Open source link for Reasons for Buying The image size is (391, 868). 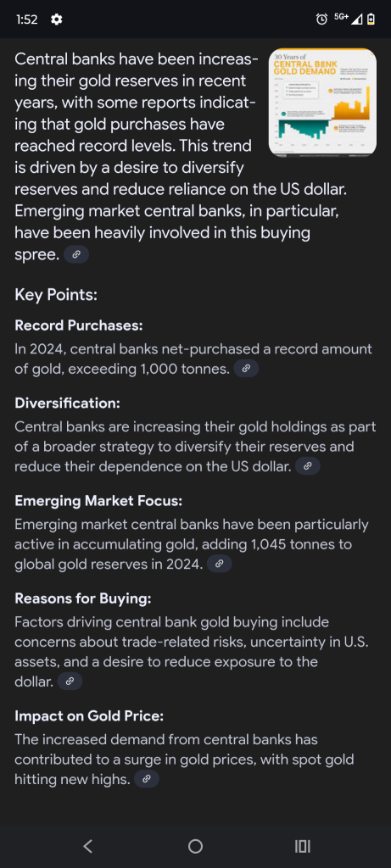[x=70, y=682]
